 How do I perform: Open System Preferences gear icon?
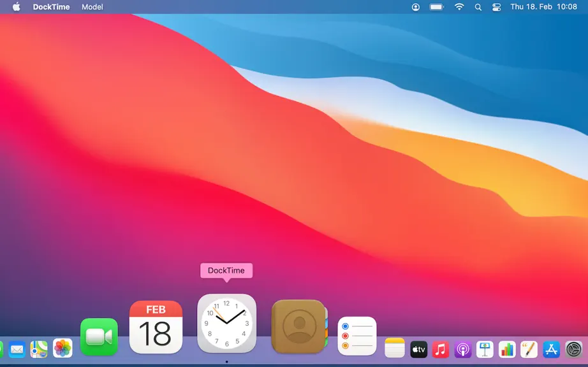(574, 349)
